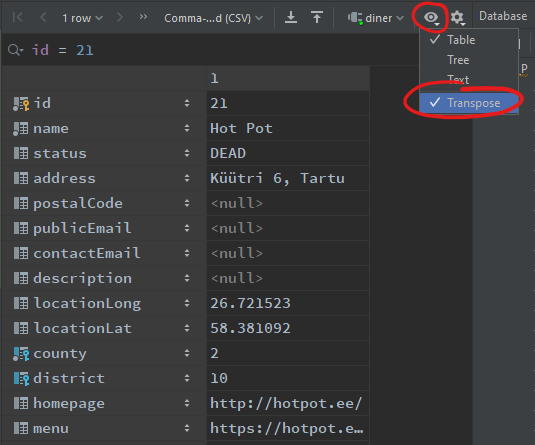Click the description column icon
Screen dimensions: 535x445
click(21, 278)
